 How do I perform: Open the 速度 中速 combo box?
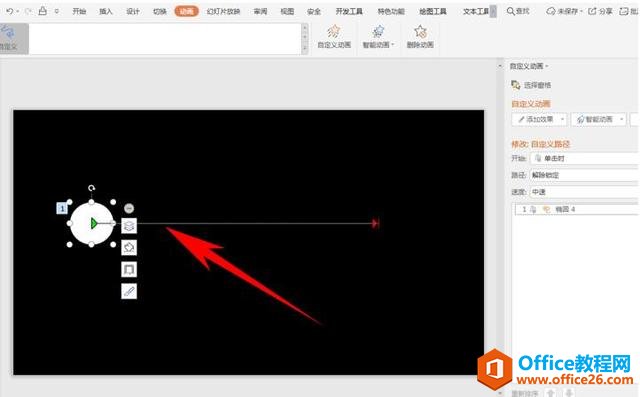click(x=584, y=192)
